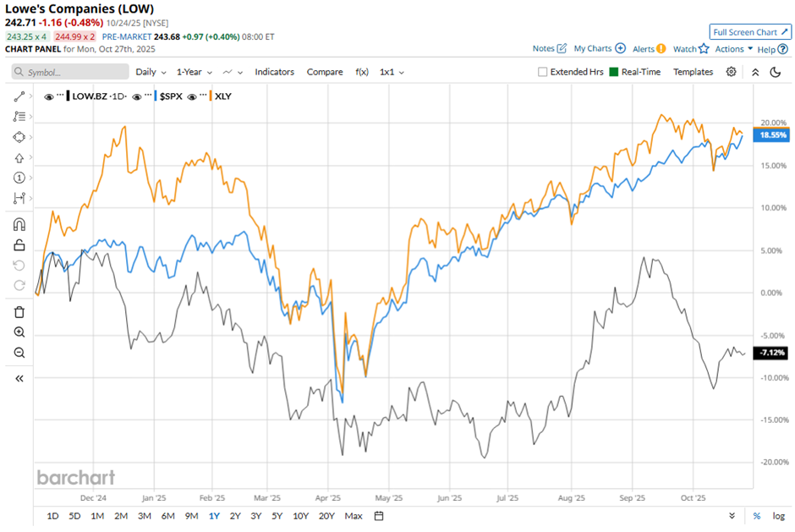This screenshot has width=795, height=532.
Task: Pick the measure range tool
Action: coord(19,198)
